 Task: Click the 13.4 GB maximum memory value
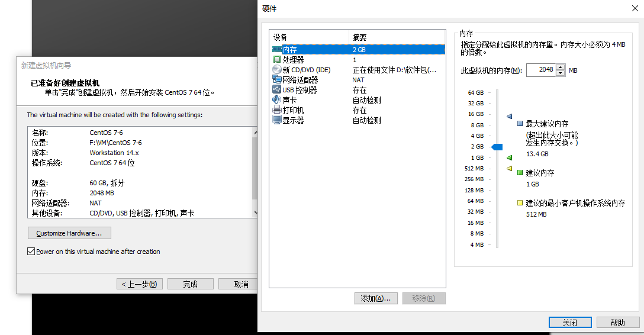537,154
